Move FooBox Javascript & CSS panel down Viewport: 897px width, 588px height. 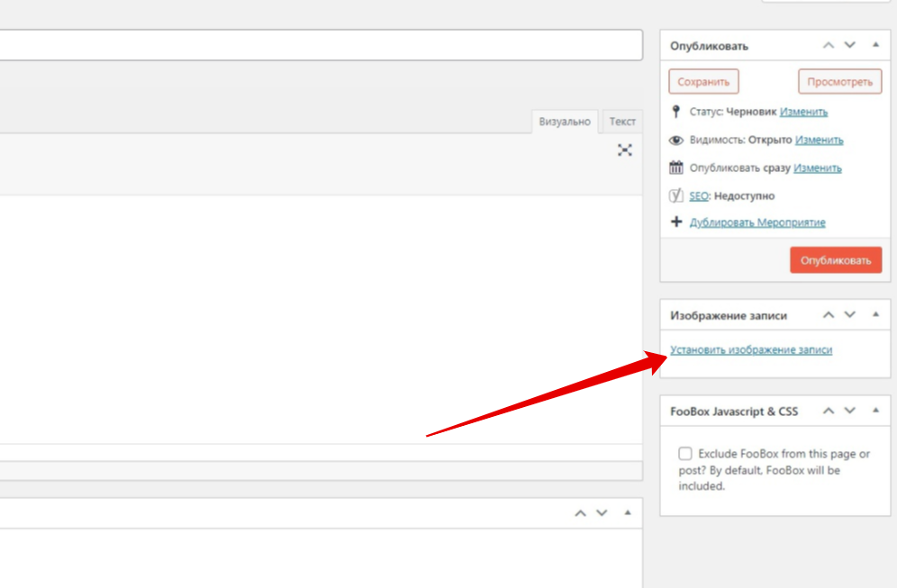coord(850,411)
